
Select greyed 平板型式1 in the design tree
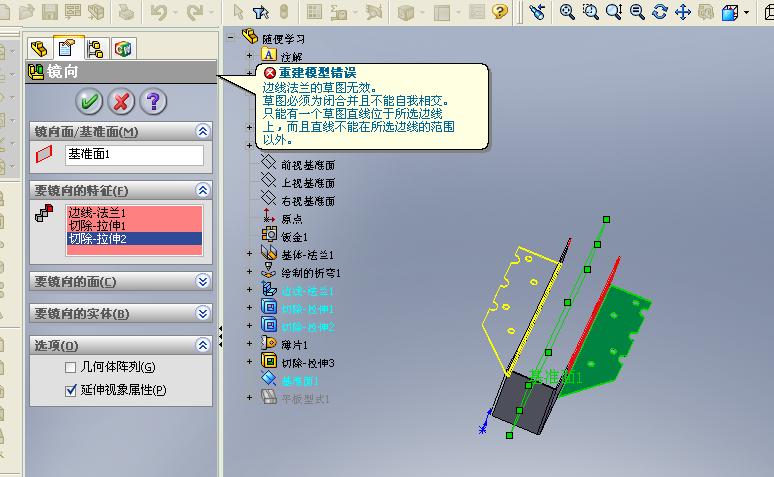coord(305,398)
